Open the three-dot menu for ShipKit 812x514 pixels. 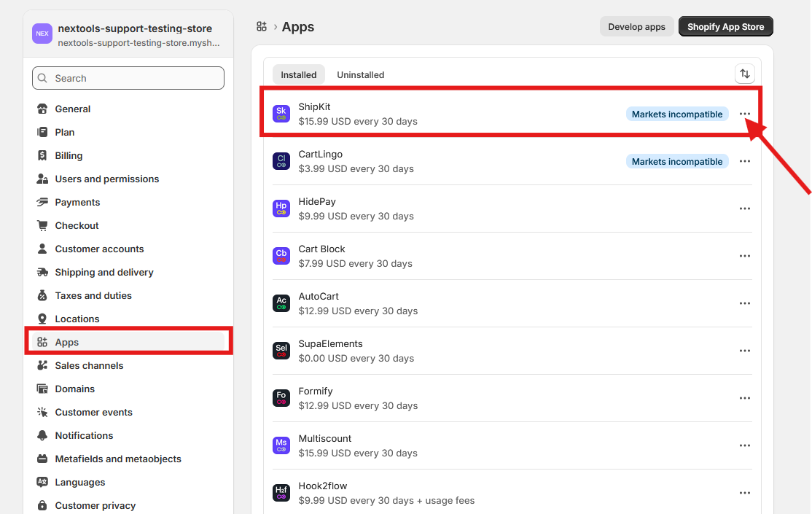coord(744,114)
